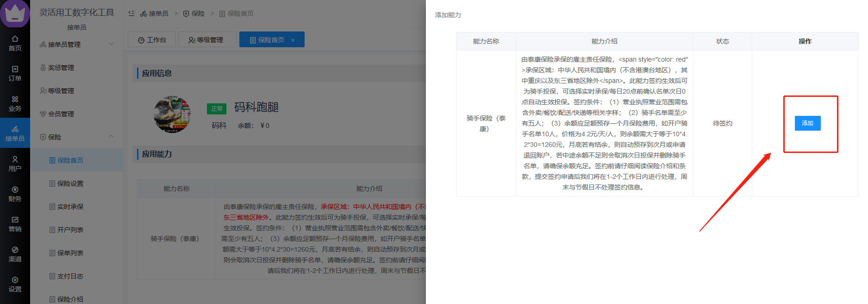This screenshot has height=304, width=868.
Task: Click the blue 添加 button
Action: point(807,123)
